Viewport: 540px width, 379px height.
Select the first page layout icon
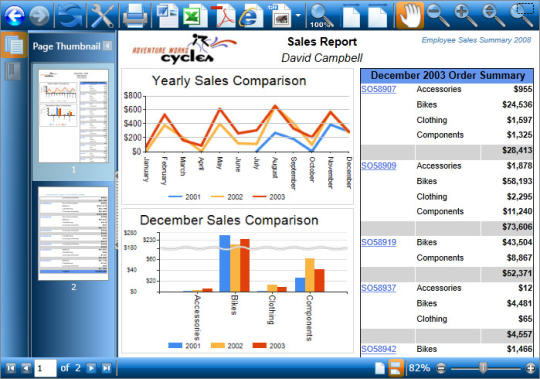point(351,16)
